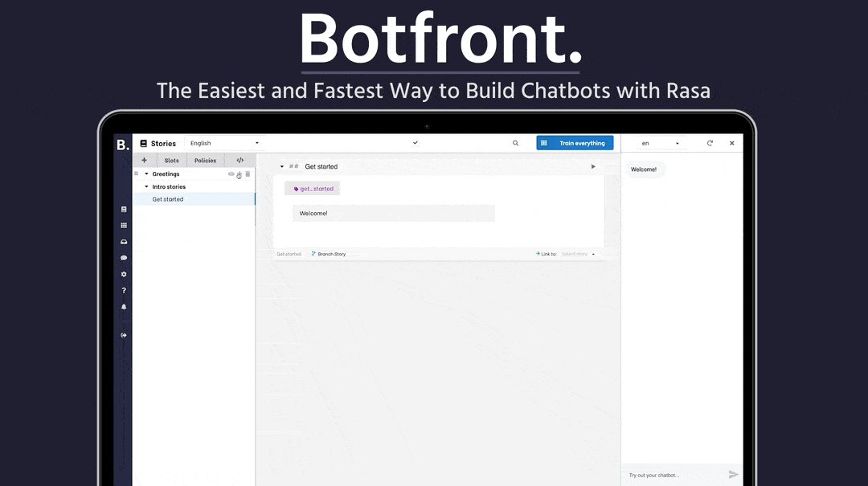Collapse the Get started story editor
The width and height of the screenshot is (868, 486).
click(282, 166)
